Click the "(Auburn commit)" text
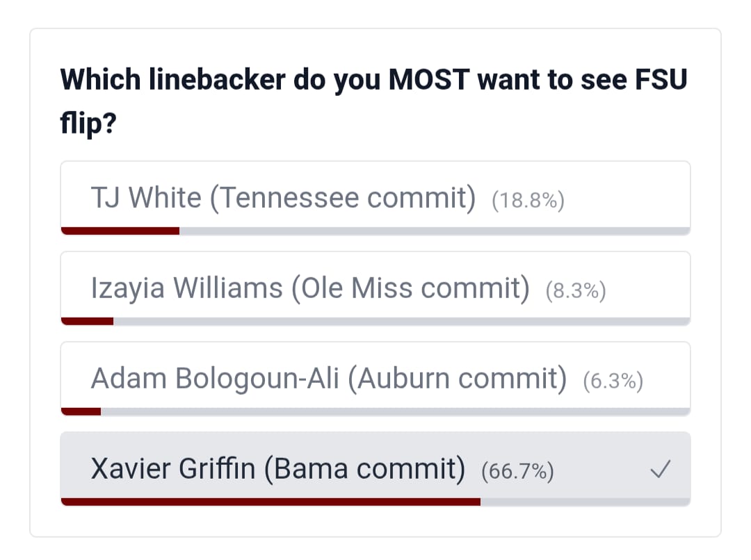Image resolution: width=751 pixels, height=560 pixels. click(458, 379)
